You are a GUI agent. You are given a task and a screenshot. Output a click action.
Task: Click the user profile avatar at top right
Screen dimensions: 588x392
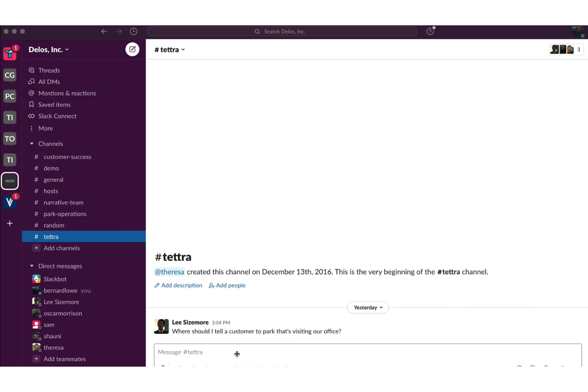click(x=578, y=31)
